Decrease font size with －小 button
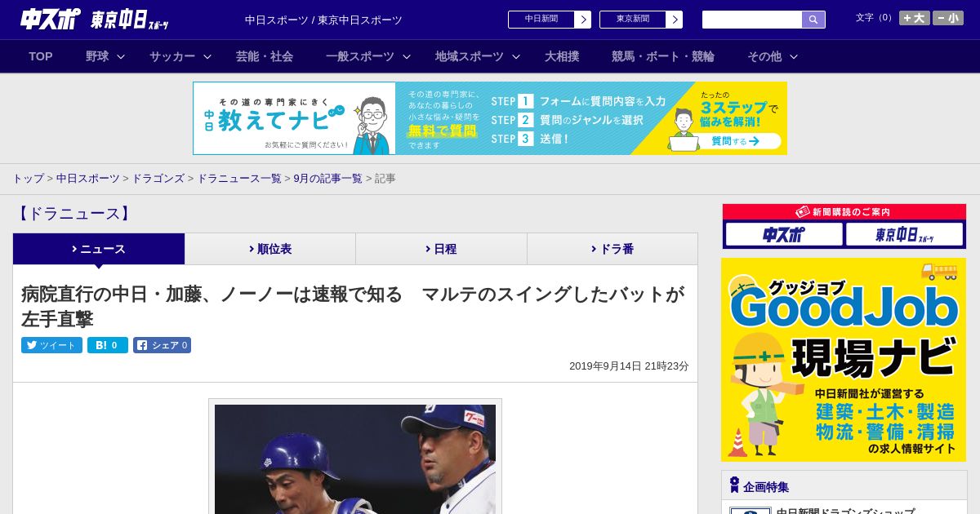 coord(948,18)
